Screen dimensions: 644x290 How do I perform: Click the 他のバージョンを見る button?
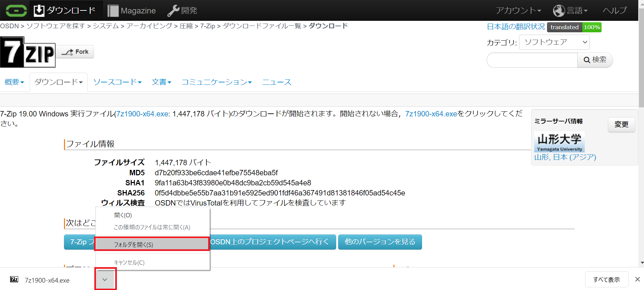coord(380,242)
